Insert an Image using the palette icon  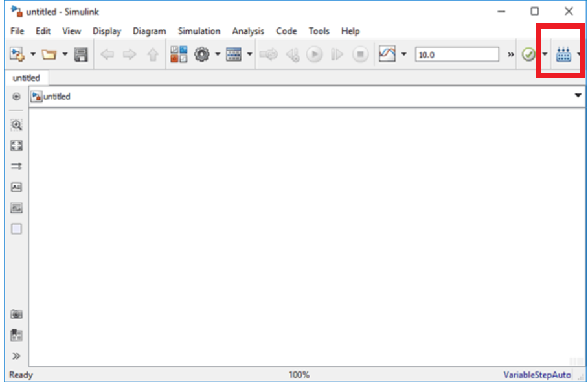point(17,208)
